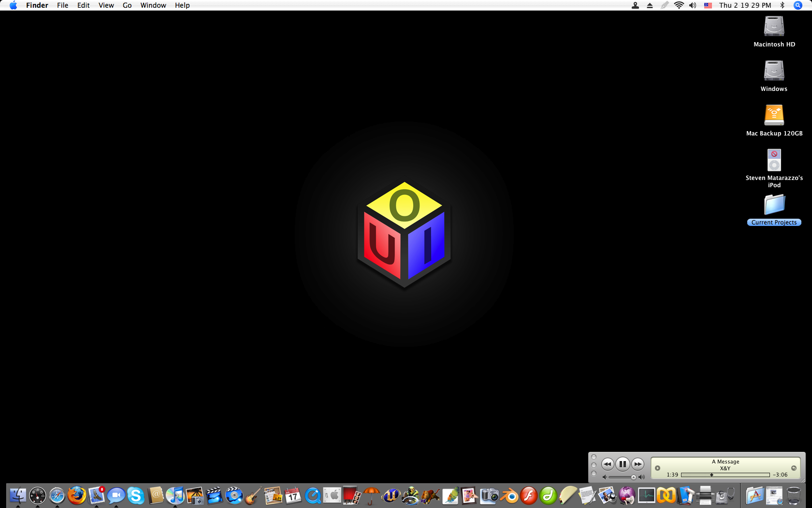
Task: Open Image Capture camera icon
Action: tap(490, 495)
